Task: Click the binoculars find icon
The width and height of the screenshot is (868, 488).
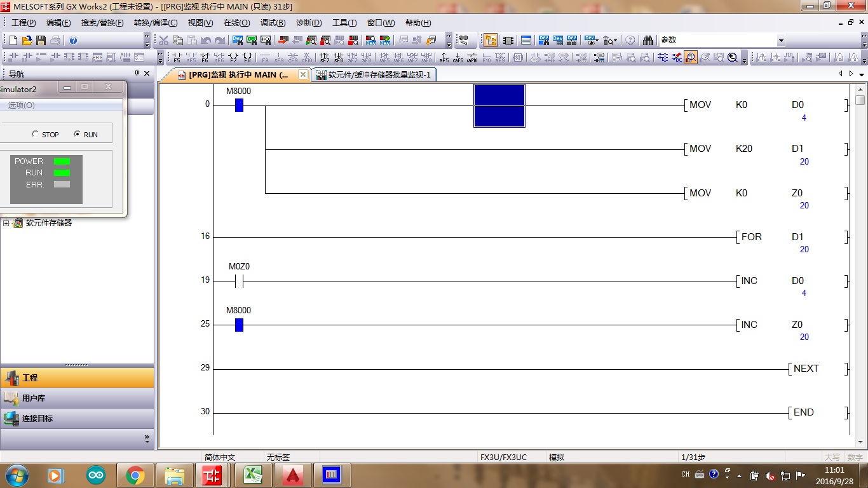Action: coord(648,41)
